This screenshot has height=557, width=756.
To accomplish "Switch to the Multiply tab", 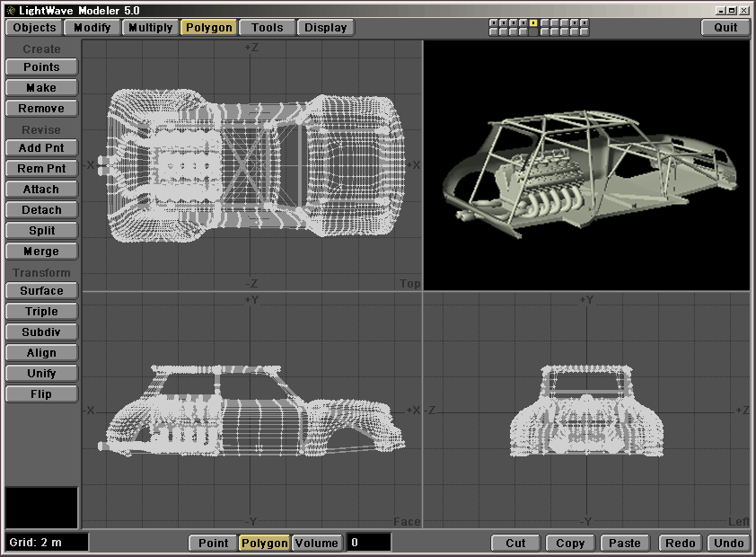I will click(x=150, y=27).
